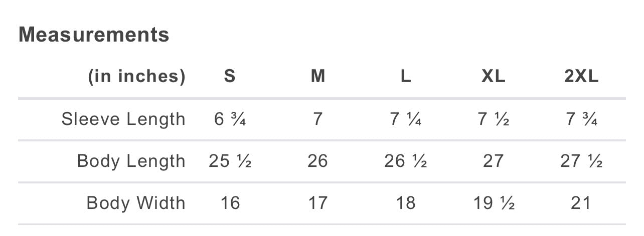Click the L size column header
The width and height of the screenshot is (644, 236).
pyautogui.click(x=406, y=77)
